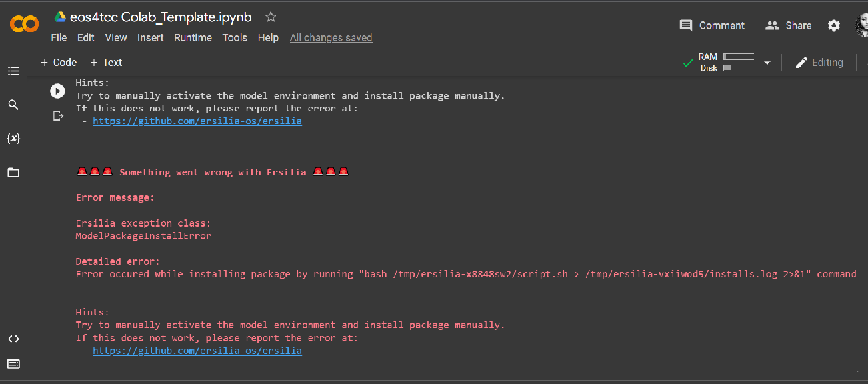Open the Tools menu
This screenshot has width=868, height=384.
click(x=235, y=37)
